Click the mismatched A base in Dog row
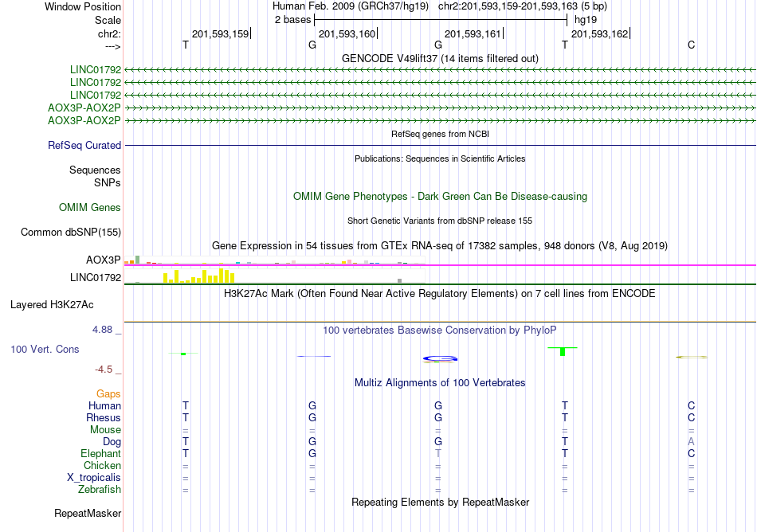Image resolution: width=757 pixels, height=532 pixels. [x=692, y=442]
